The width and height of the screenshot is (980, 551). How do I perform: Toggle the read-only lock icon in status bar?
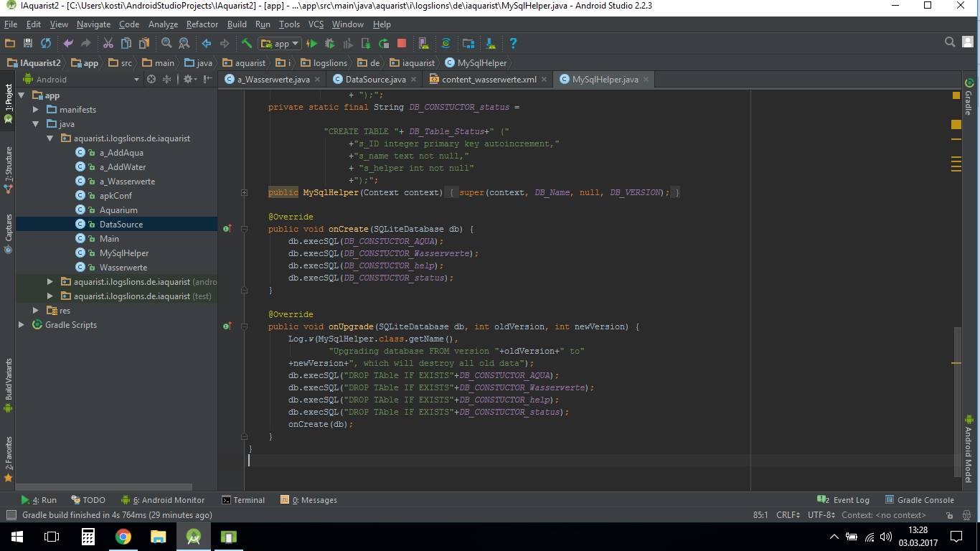(x=949, y=515)
